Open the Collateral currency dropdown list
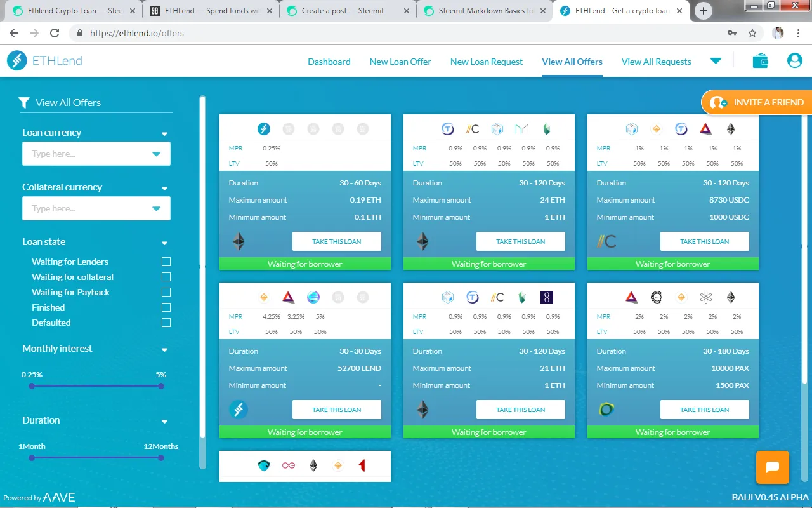This screenshot has width=812, height=508. pyautogui.click(x=157, y=209)
